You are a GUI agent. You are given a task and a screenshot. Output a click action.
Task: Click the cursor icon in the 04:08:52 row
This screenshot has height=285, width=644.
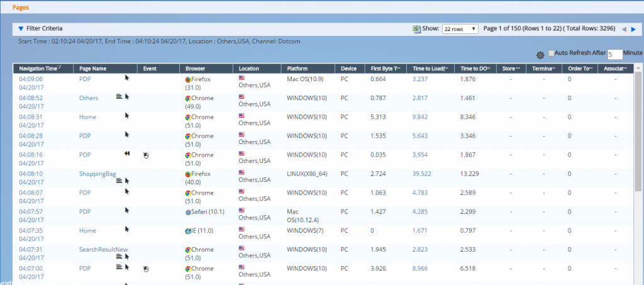pos(127,96)
